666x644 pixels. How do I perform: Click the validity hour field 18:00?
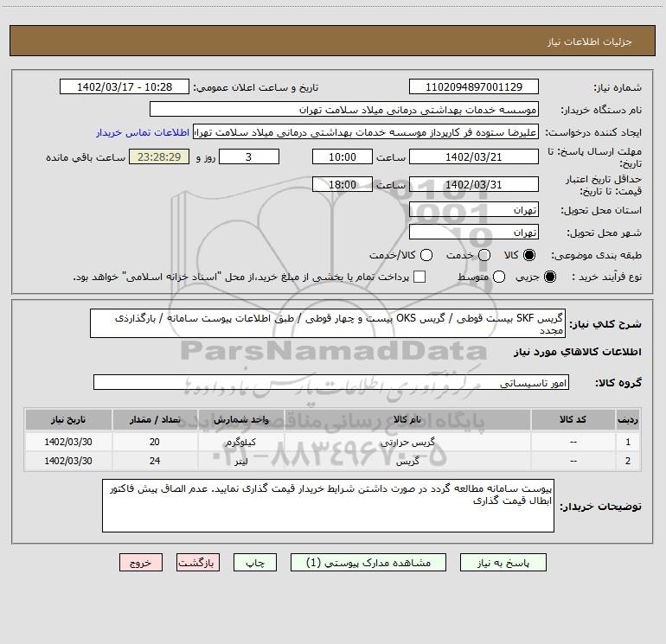click(343, 184)
